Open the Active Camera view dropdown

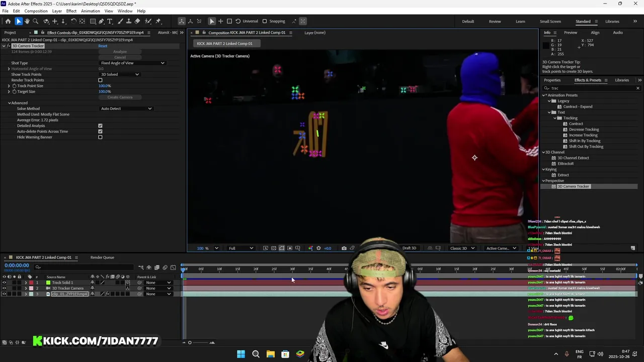501,248
